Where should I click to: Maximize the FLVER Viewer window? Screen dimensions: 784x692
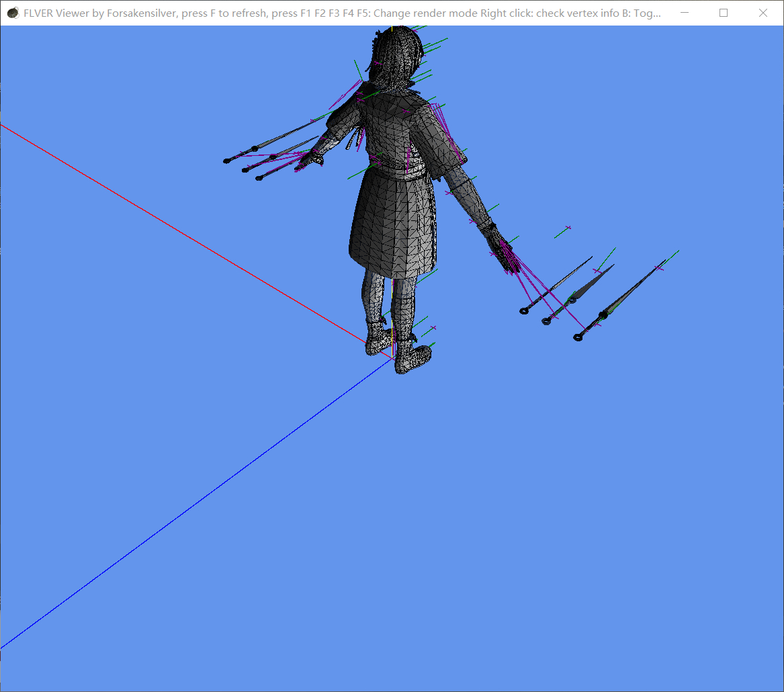tap(724, 13)
